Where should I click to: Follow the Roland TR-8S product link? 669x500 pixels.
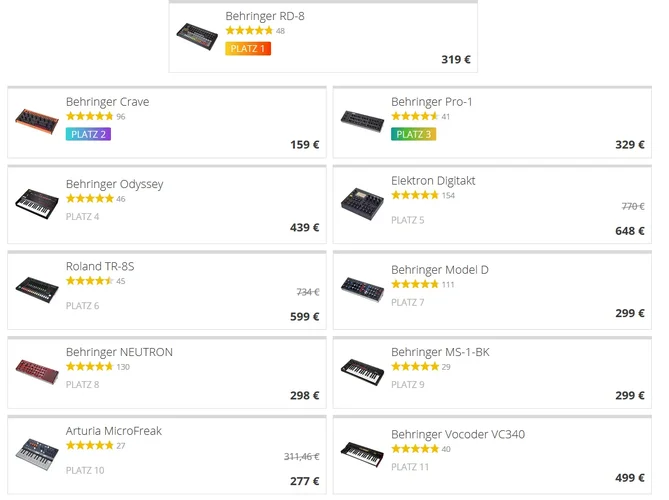click(x=100, y=267)
